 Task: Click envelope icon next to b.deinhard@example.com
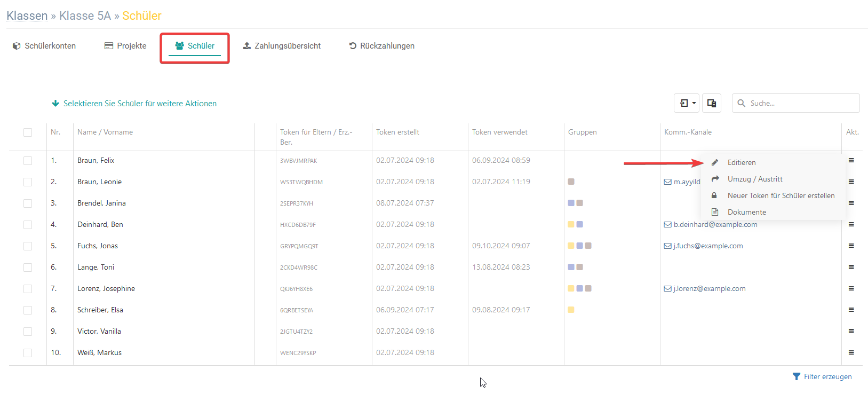tap(667, 225)
